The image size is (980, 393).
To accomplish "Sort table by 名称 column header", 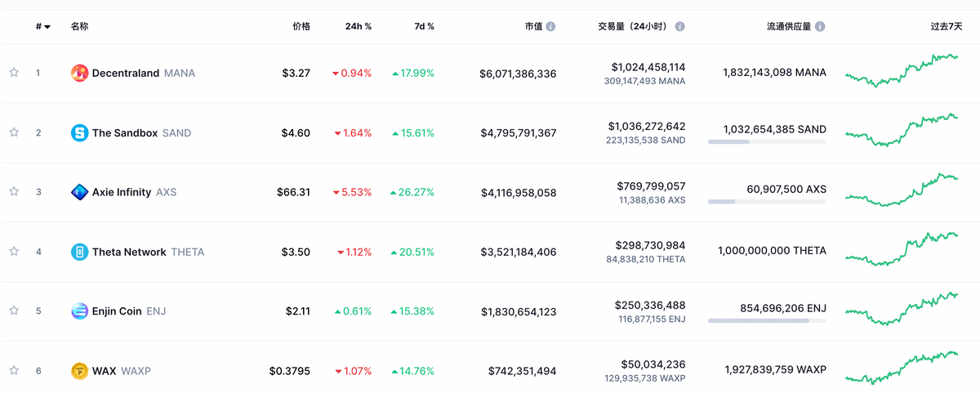I will coord(80,26).
